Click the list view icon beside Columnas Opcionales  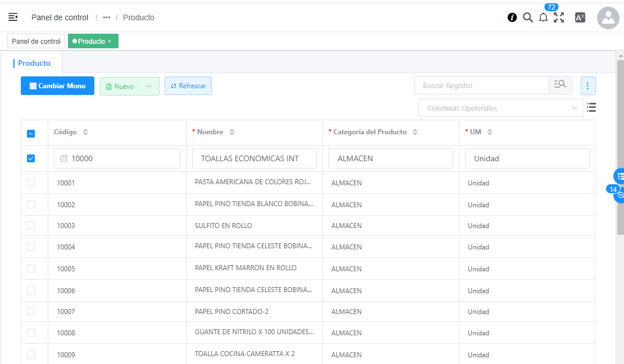(x=591, y=107)
